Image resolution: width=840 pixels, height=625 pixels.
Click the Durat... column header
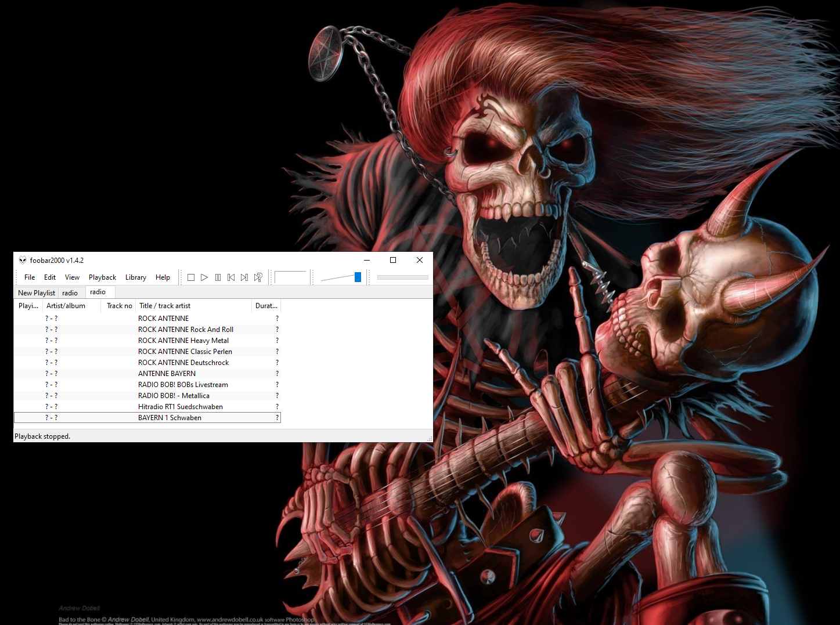[266, 306]
